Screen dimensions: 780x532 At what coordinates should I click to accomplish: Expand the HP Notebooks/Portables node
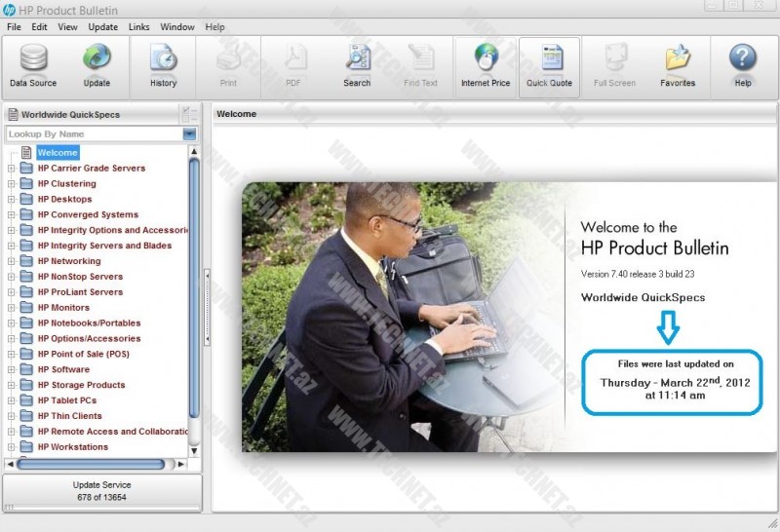click(x=11, y=323)
